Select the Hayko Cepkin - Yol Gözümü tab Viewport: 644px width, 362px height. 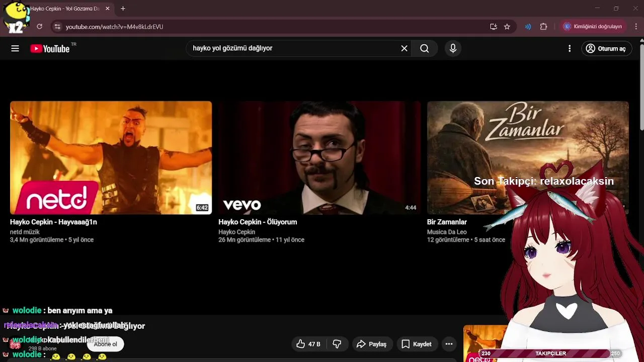coord(64,9)
